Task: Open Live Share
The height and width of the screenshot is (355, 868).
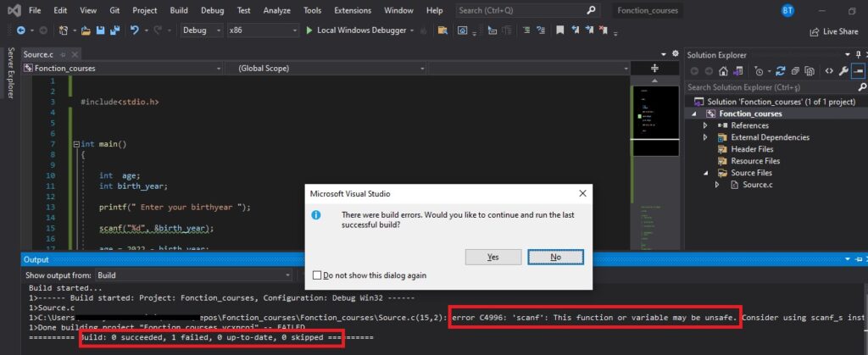Action: (834, 31)
